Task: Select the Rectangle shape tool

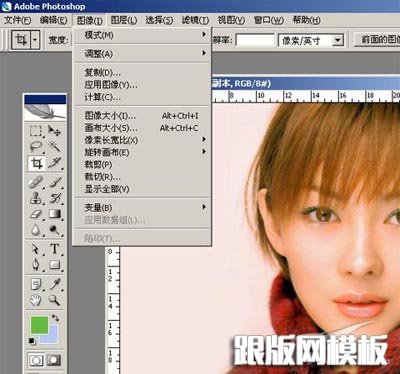Action: click(x=54, y=265)
